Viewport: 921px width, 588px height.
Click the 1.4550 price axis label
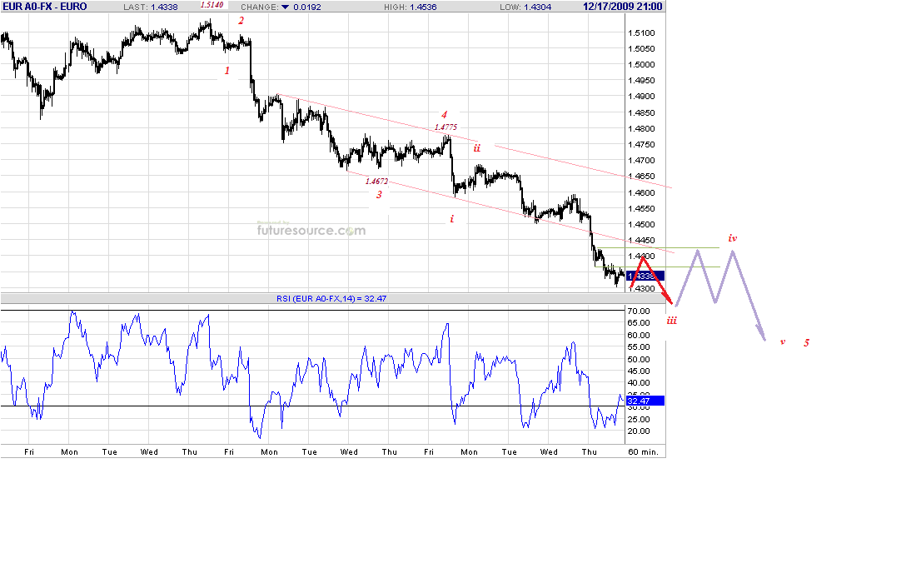641,208
